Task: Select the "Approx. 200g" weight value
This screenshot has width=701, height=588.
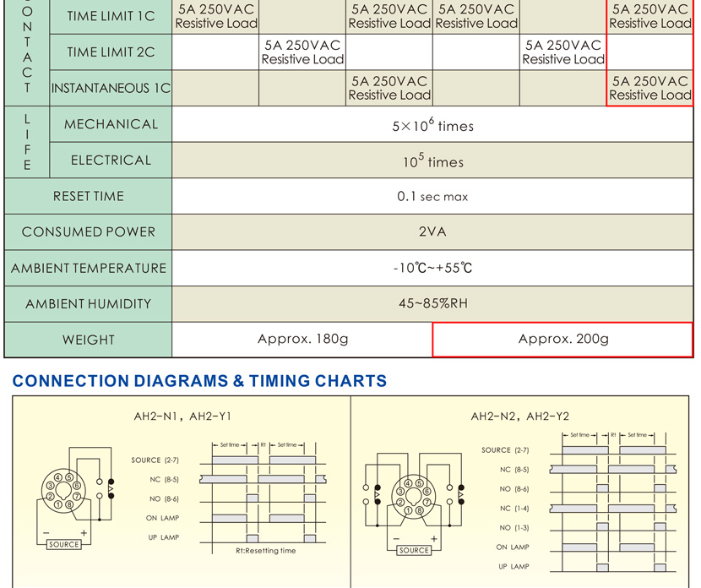Action: coord(563,339)
